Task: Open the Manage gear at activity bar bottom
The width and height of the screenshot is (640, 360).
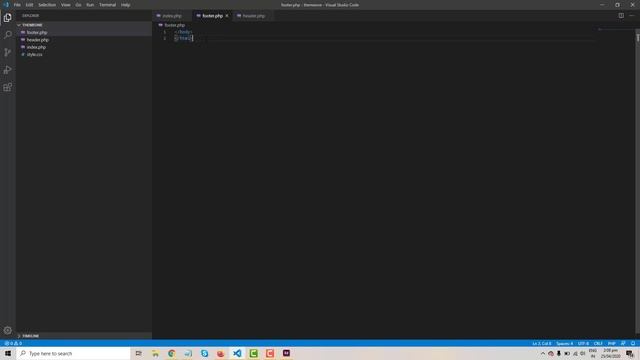Action: coord(7,330)
